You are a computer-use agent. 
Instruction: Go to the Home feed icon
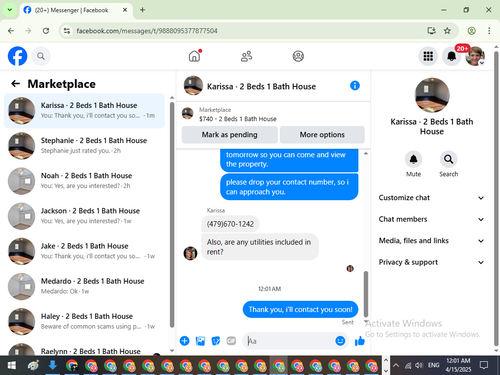(194, 56)
